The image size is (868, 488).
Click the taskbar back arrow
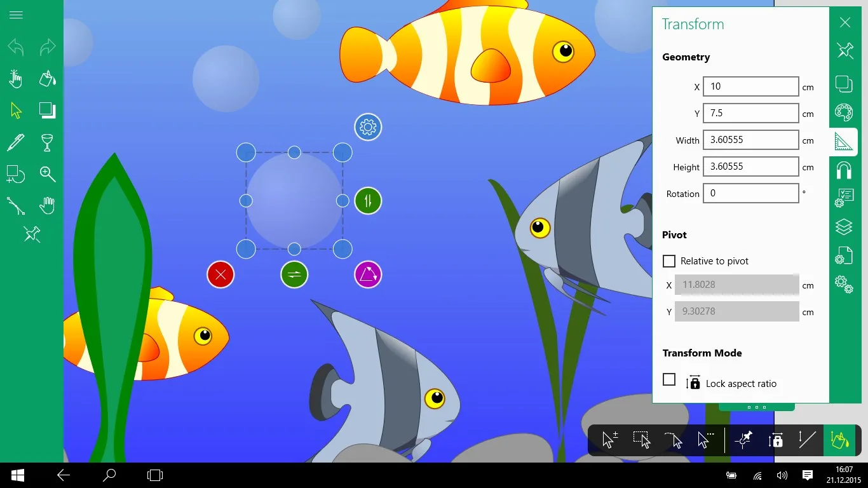click(x=64, y=475)
